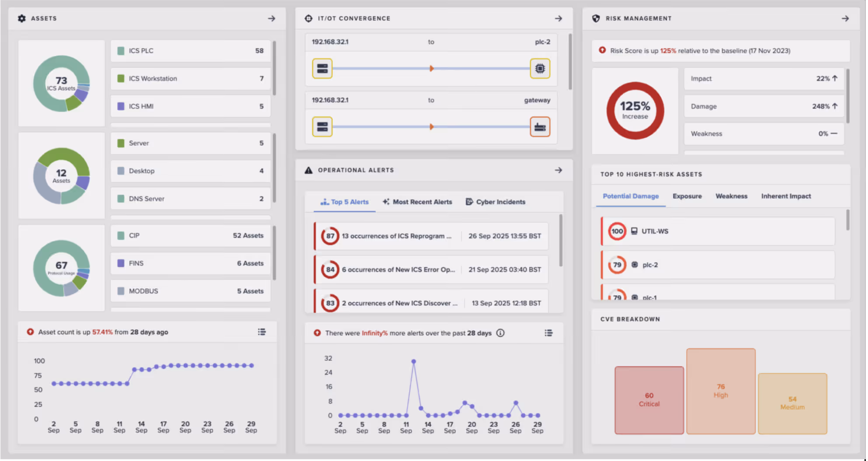This screenshot has width=868, height=461.
Task: Click the ICS asset type list scrollbar
Action: pos(274,68)
